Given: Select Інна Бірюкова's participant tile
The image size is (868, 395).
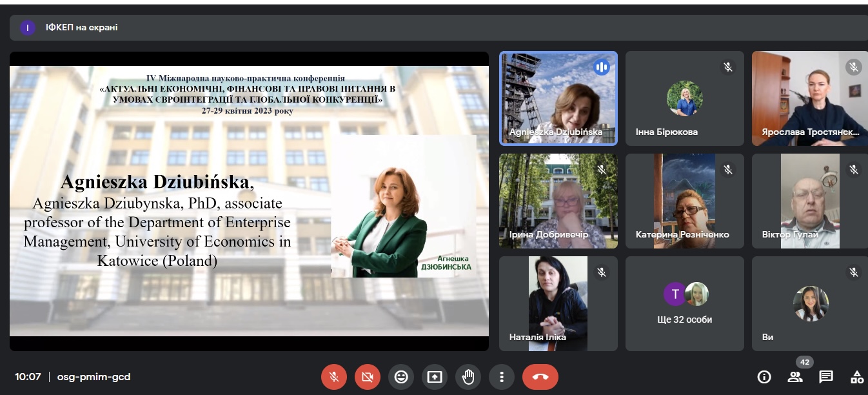Looking at the screenshot, I should [685, 99].
